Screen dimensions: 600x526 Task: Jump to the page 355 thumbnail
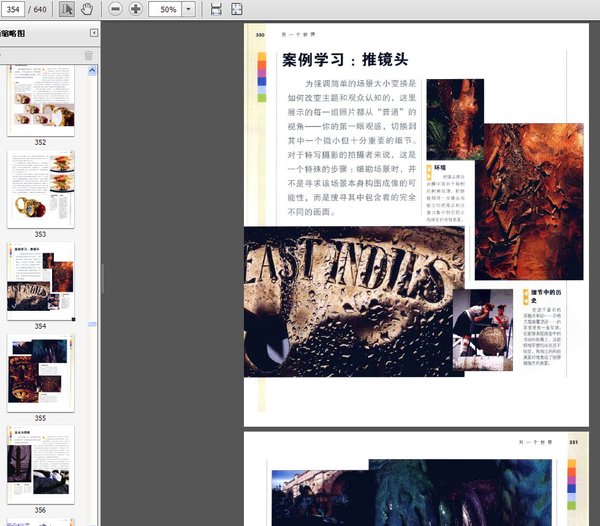coord(40,371)
